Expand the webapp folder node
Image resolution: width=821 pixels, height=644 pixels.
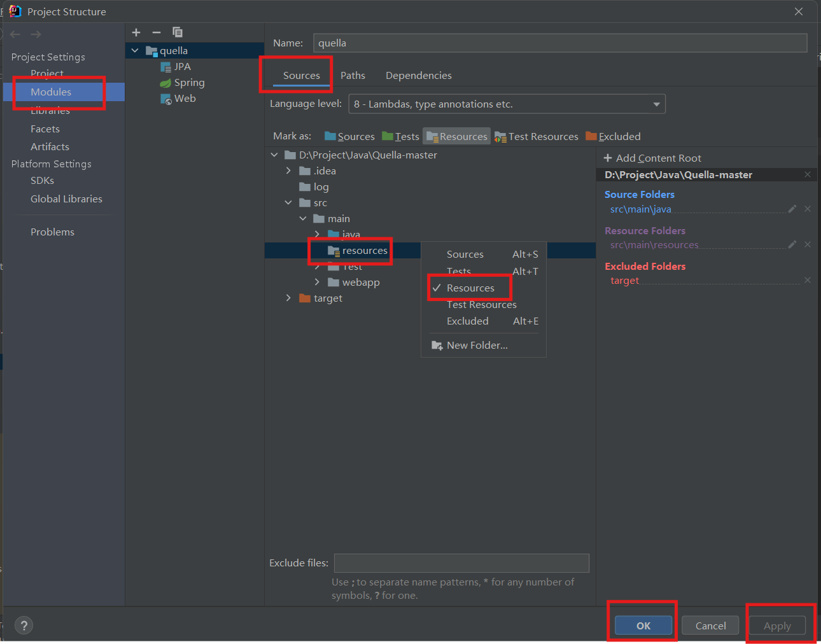pos(317,282)
